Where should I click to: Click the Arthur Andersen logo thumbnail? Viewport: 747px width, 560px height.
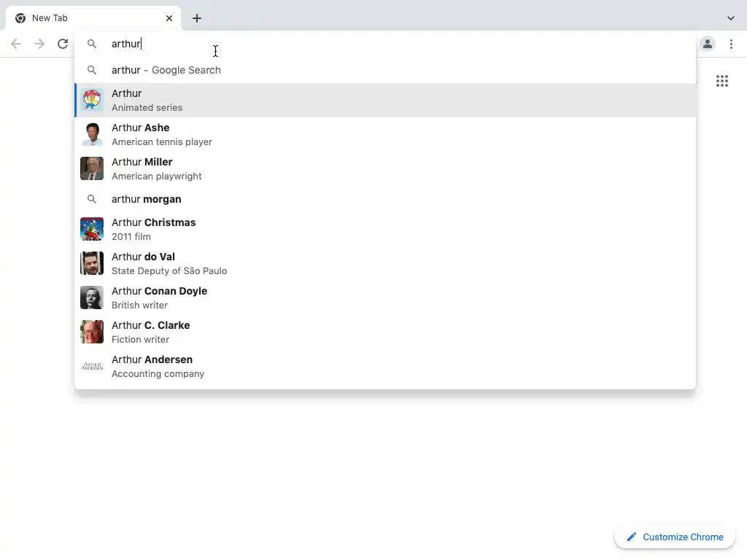point(92,366)
